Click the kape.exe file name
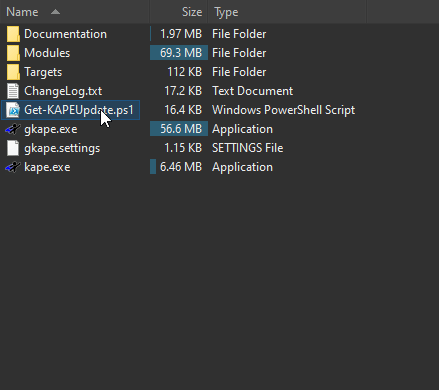This screenshot has width=439, height=390. pyautogui.click(x=47, y=167)
